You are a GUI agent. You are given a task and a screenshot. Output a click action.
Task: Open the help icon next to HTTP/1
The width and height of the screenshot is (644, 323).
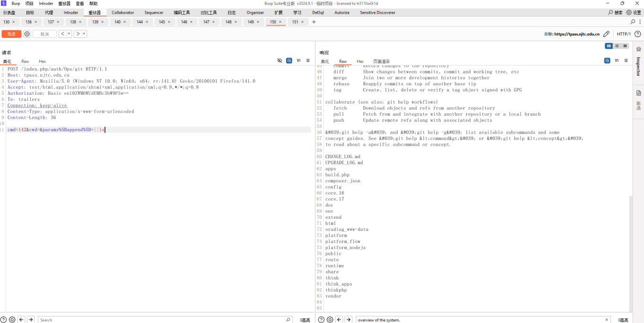point(637,34)
